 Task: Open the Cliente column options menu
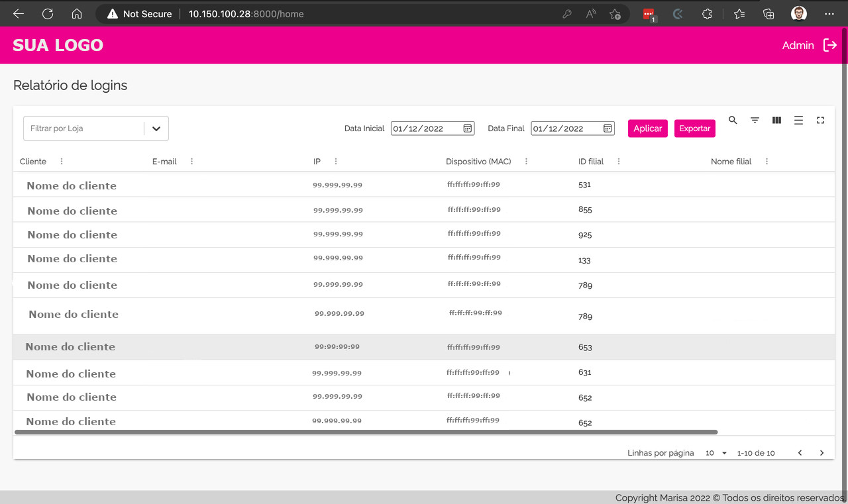pos(60,161)
